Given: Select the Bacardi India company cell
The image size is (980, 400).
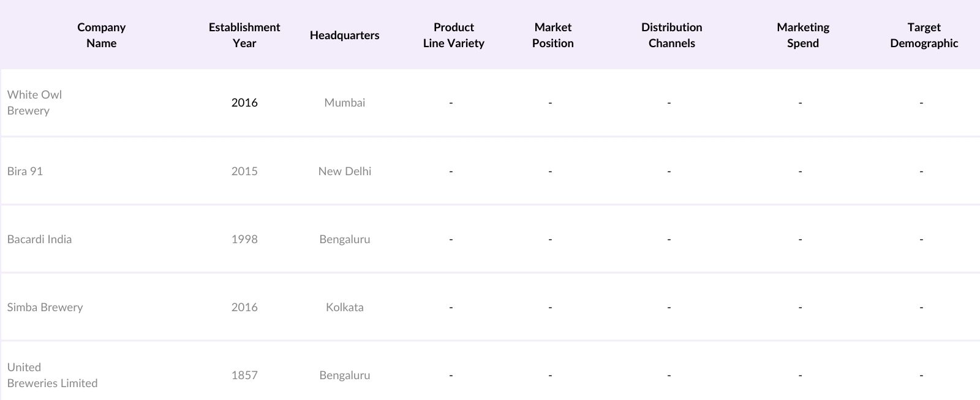Looking at the screenshot, I should point(39,239).
